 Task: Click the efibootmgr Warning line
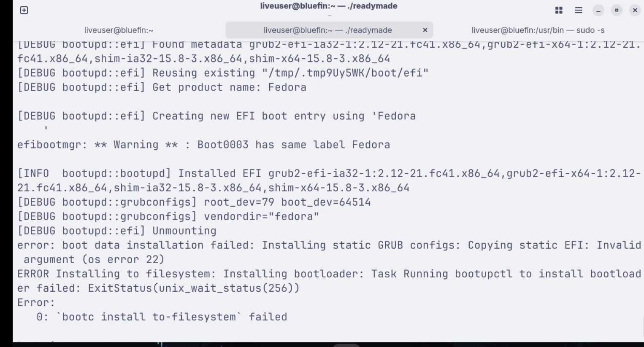coord(203,145)
